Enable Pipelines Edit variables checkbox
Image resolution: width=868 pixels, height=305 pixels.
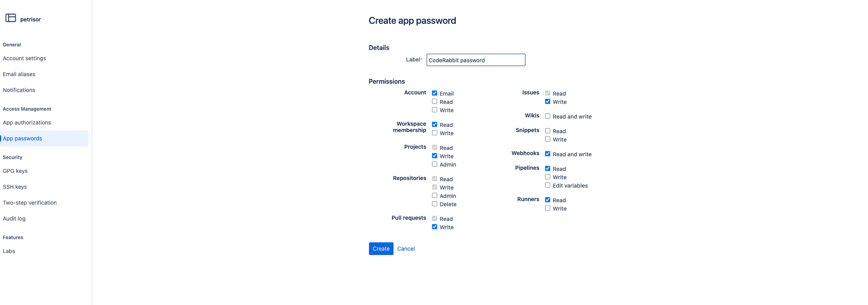tap(548, 185)
